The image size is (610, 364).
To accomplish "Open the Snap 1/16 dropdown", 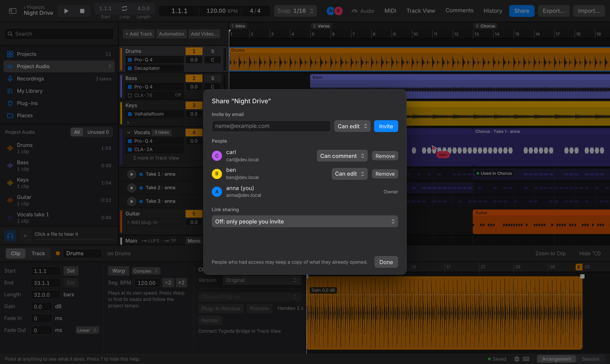I will tap(295, 11).
